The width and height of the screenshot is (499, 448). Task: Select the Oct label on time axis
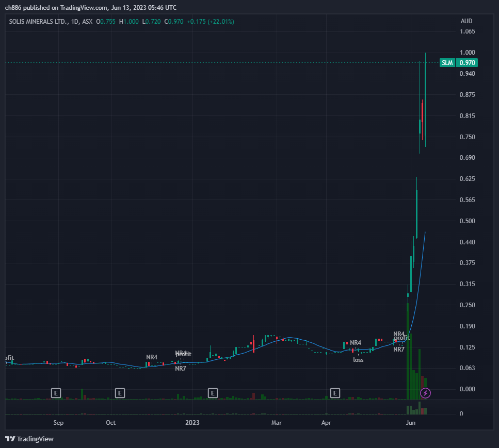coord(111,423)
